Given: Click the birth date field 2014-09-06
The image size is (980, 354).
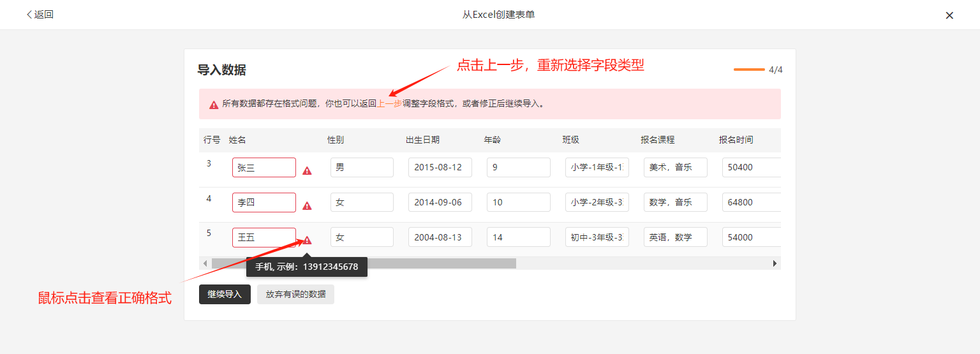Looking at the screenshot, I should pyautogui.click(x=440, y=202).
